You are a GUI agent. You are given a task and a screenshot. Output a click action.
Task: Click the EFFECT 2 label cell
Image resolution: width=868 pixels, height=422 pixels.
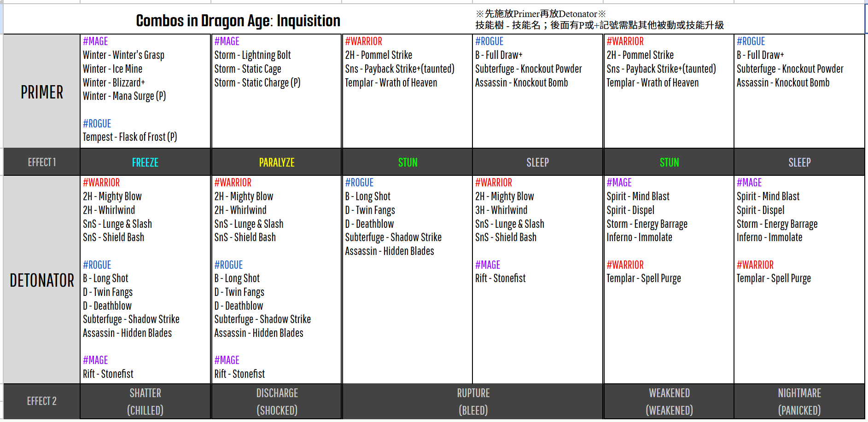[42, 401]
